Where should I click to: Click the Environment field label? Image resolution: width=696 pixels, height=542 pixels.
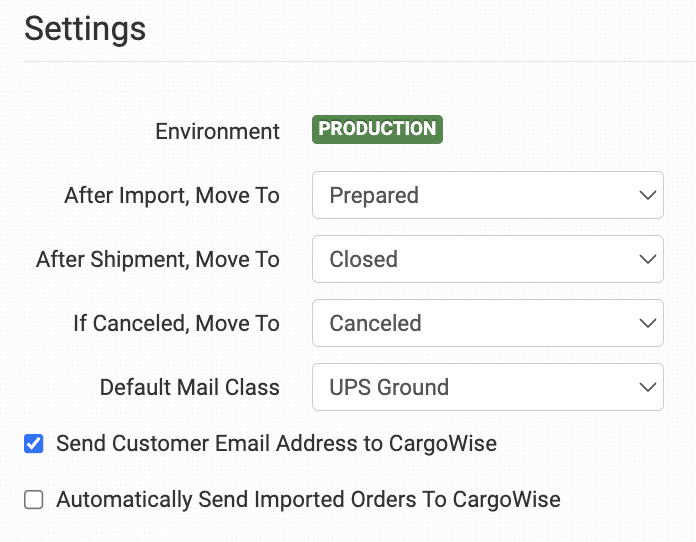pos(217,132)
